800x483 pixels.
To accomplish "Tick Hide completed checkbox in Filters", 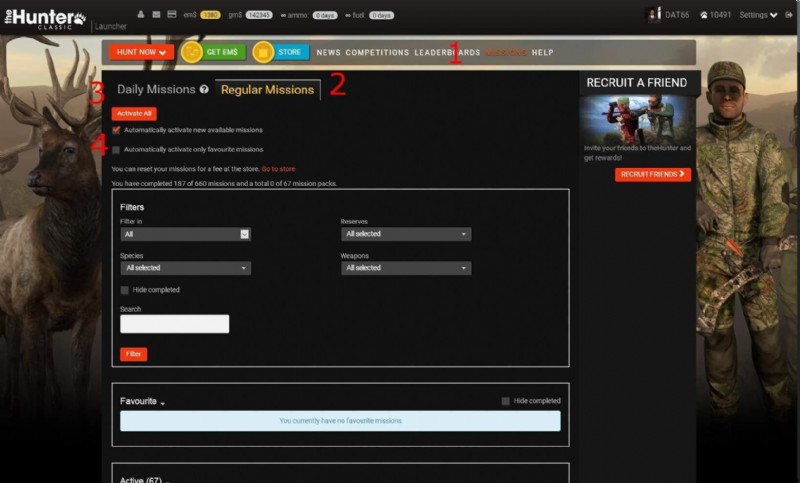I will click(125, 290).
